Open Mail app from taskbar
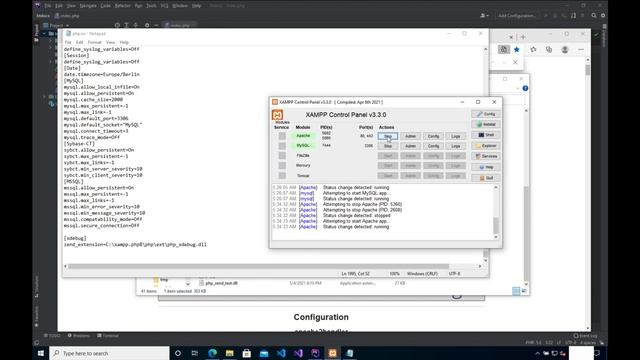The height and width of the screenshot is (360, 640). pos(264,353)
